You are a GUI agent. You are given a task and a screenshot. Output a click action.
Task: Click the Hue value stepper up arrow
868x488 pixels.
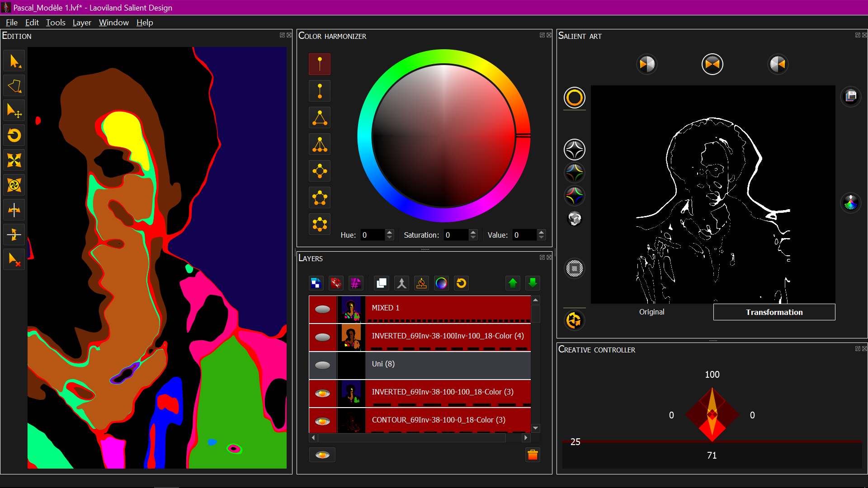click(x=389, y=231)
